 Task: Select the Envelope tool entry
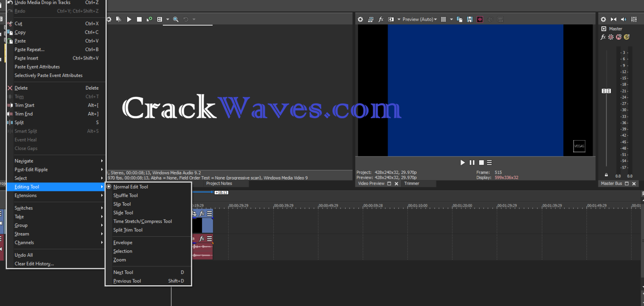(148, 242)
